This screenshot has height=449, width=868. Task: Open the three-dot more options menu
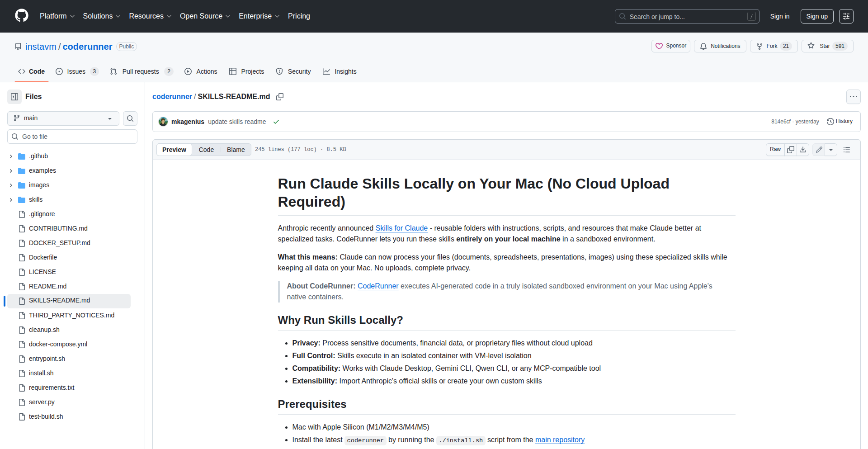[853, 97]
